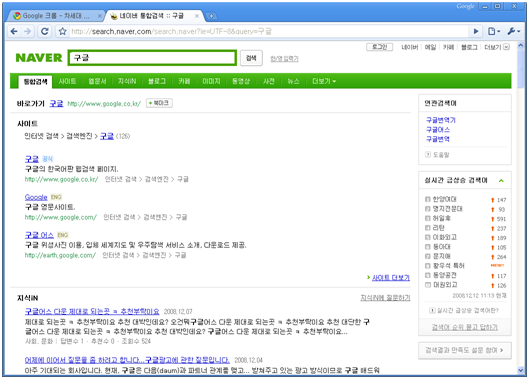Image resolution: width=529 pixels, height=379 pixels.
Task: Click the NAVER logo
Action: [39, 58]
